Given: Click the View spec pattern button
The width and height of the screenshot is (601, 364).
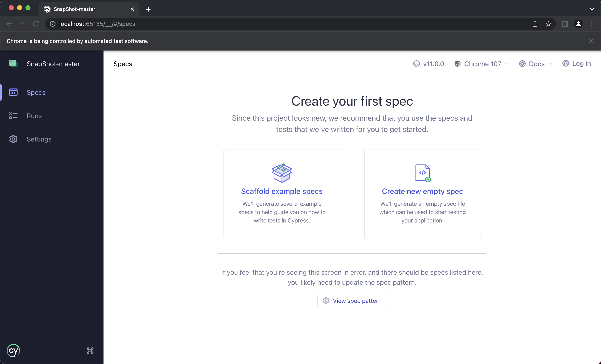Looking at the screenshot, I should pyautogui.click(x=352, y=301).
